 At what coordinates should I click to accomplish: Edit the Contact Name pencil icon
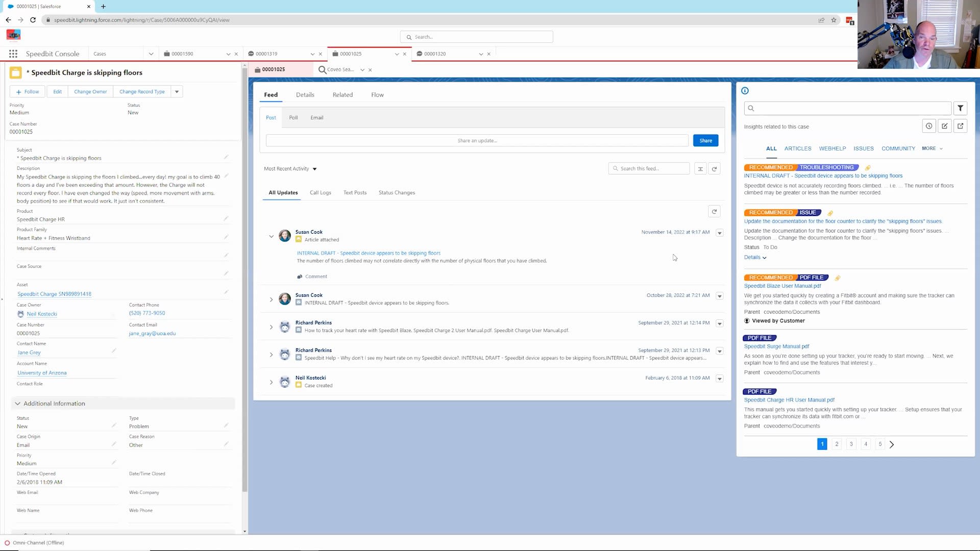pyautogui.click(x=114, y=350)
